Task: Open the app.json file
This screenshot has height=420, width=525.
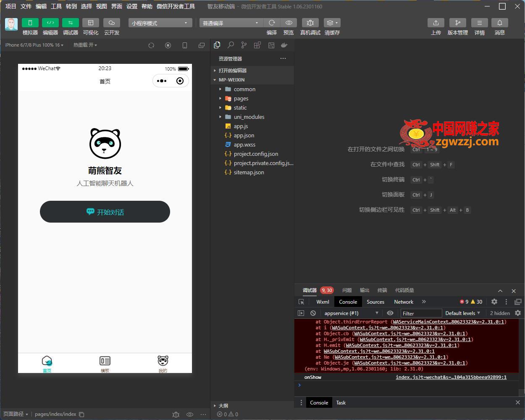Action: pos(252,135)
